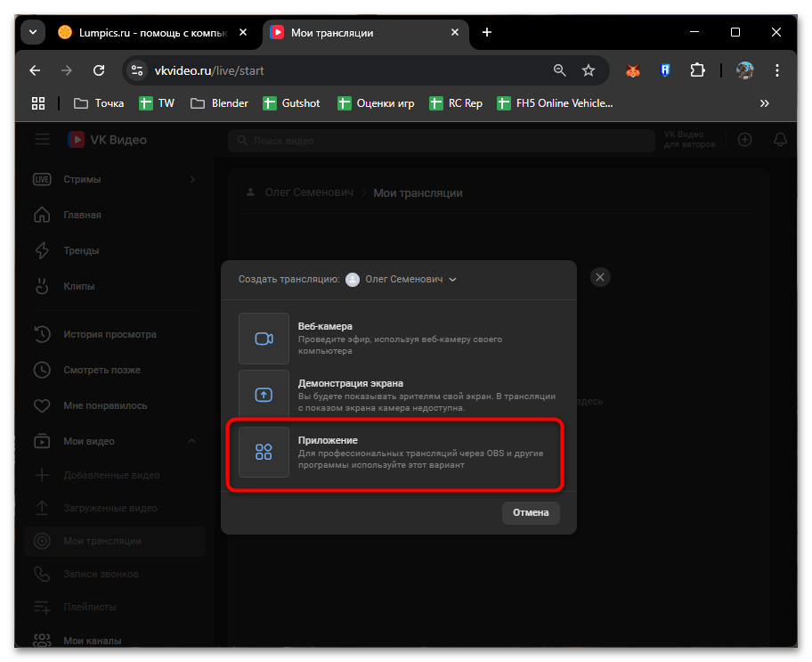
Task: Open the Gutshot bookmark
Action: [x=291, y=103]
